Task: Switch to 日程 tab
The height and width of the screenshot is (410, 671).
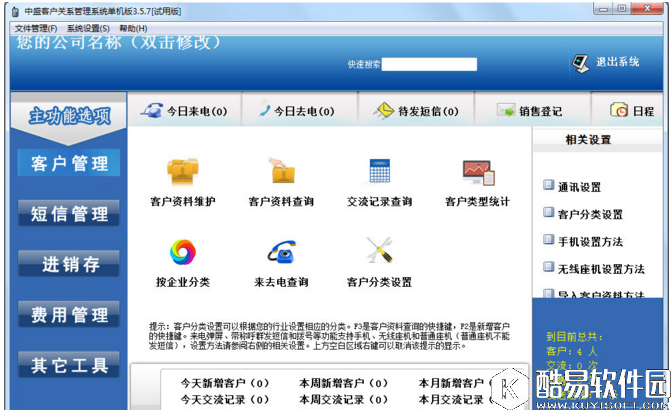Action: (627, 109)
